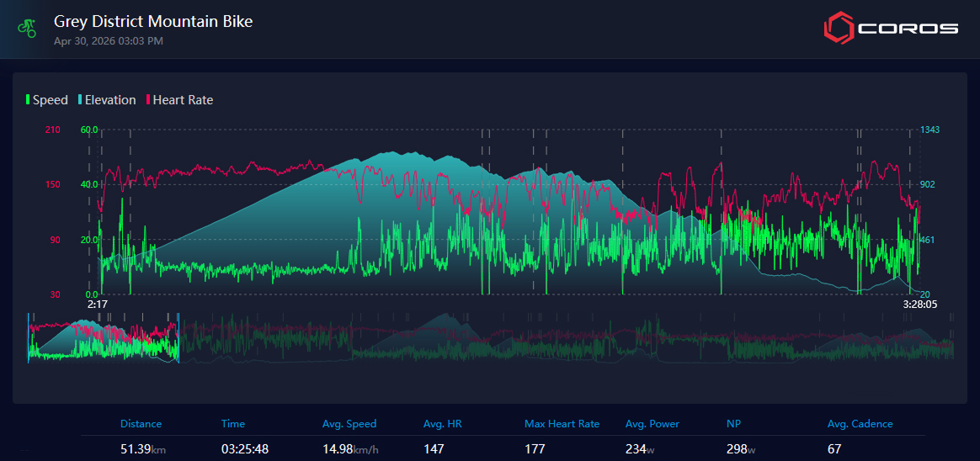Viewport: 980px width, 461px height.
Task: Click the 902 elevation axis label
Action: coord(928,184)
